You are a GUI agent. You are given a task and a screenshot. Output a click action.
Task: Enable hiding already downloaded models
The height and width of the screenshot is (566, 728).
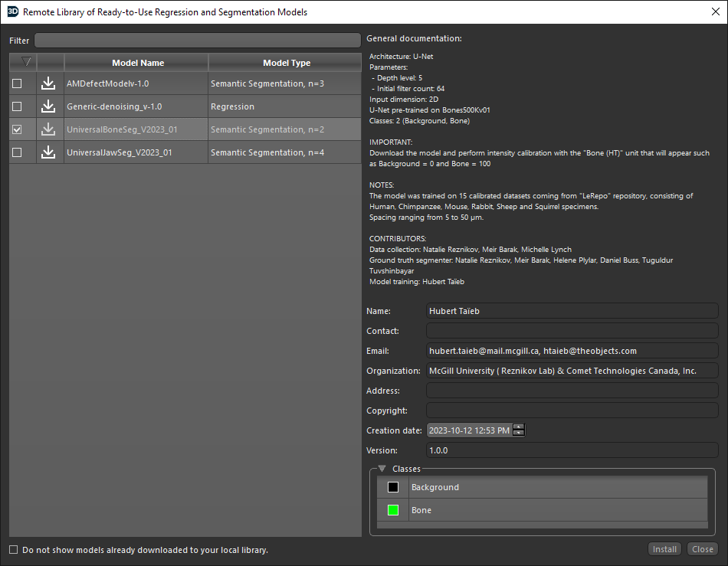(x=14, y=550)
